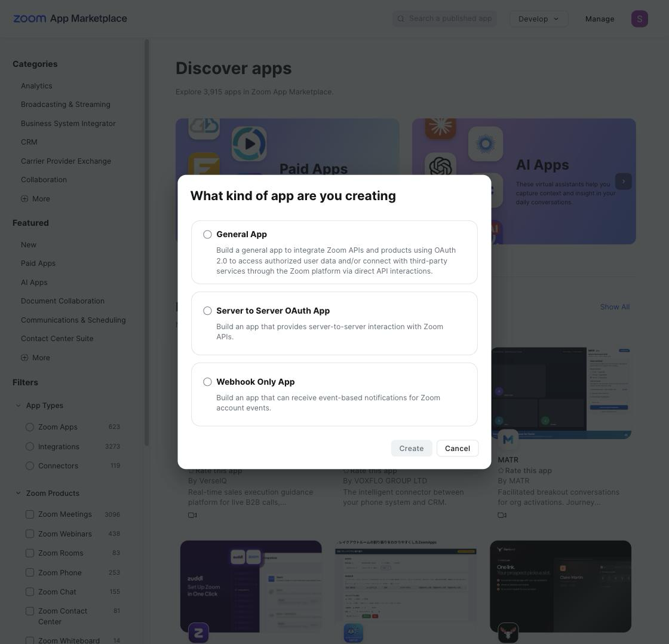
Task: Select the Webhook Only App radio
Action: tap(207, 382)
